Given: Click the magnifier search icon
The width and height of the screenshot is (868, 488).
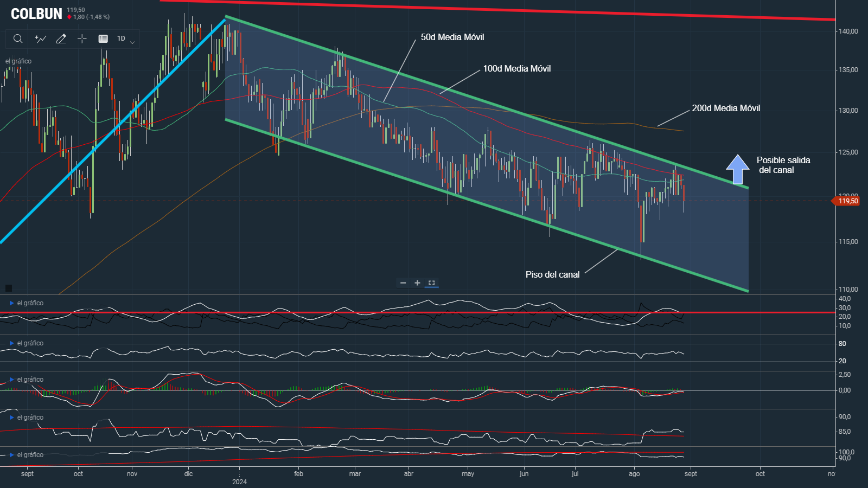Looking at the screenshot, I should tap(18, 38).
